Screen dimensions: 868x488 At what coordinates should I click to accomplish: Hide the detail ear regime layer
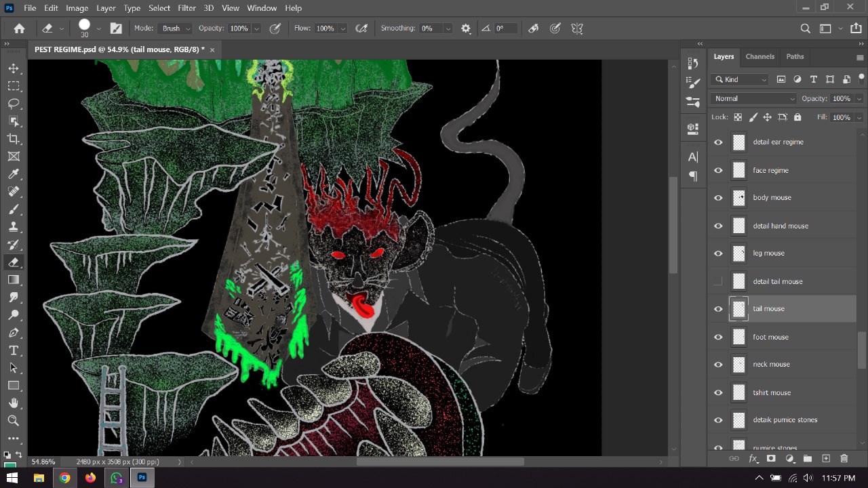(x=718, y=142)
